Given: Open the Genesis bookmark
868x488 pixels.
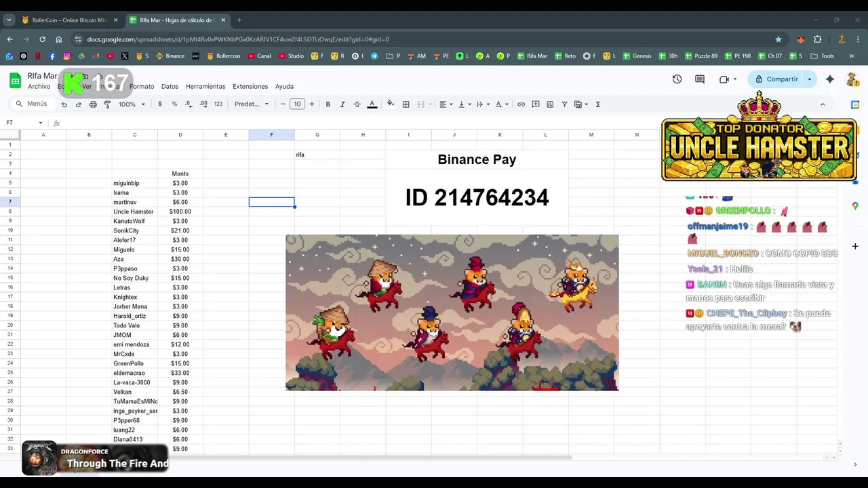Looking at the screenshot, I should 637,56.
